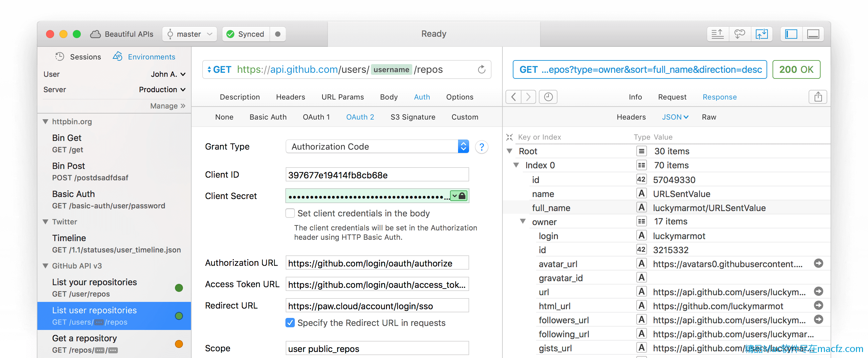Click the collapse-all icon near Key or Index
This screenshot has width=868, height=358.
click(509, 137)
